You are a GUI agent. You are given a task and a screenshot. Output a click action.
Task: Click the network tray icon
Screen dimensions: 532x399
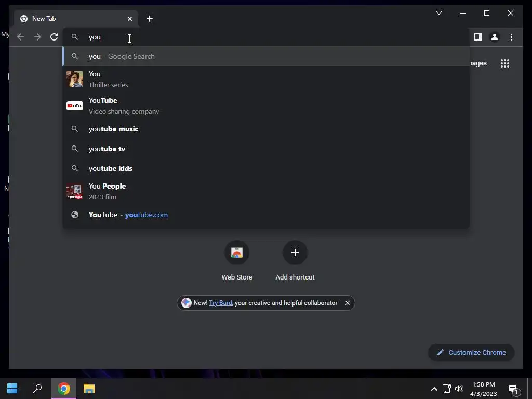tap(446, 389)
